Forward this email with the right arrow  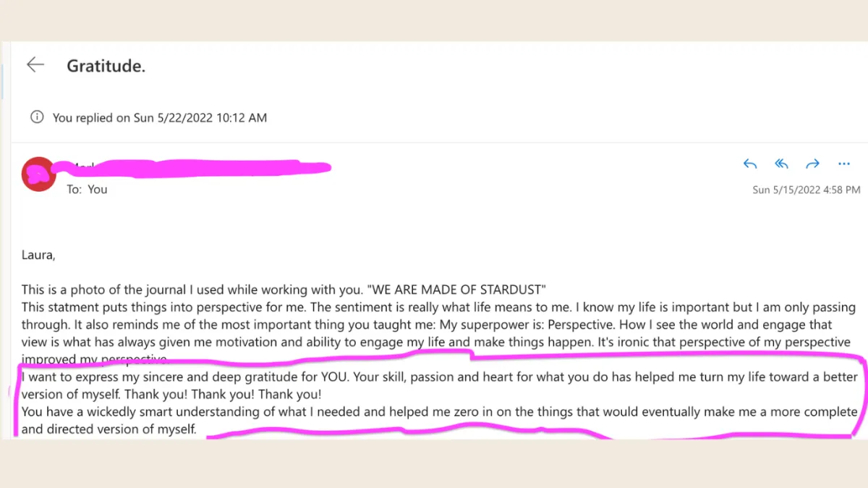(x=812, y=164)
